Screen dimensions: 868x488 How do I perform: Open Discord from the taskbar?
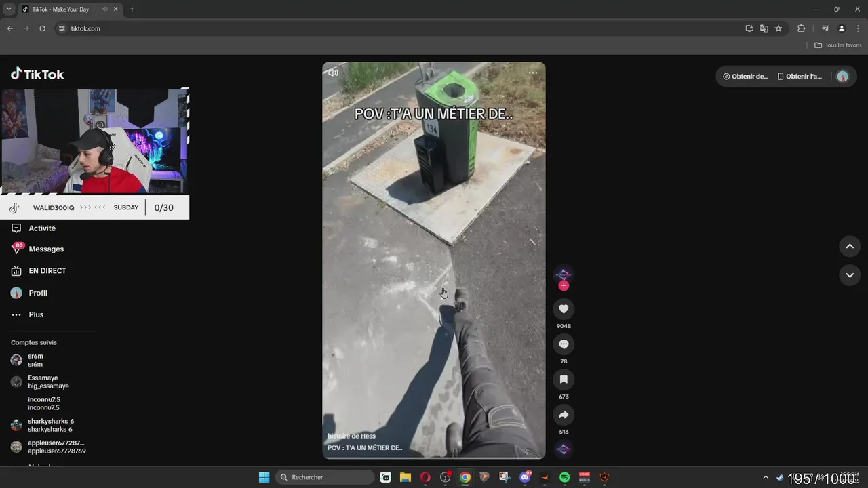524,477
